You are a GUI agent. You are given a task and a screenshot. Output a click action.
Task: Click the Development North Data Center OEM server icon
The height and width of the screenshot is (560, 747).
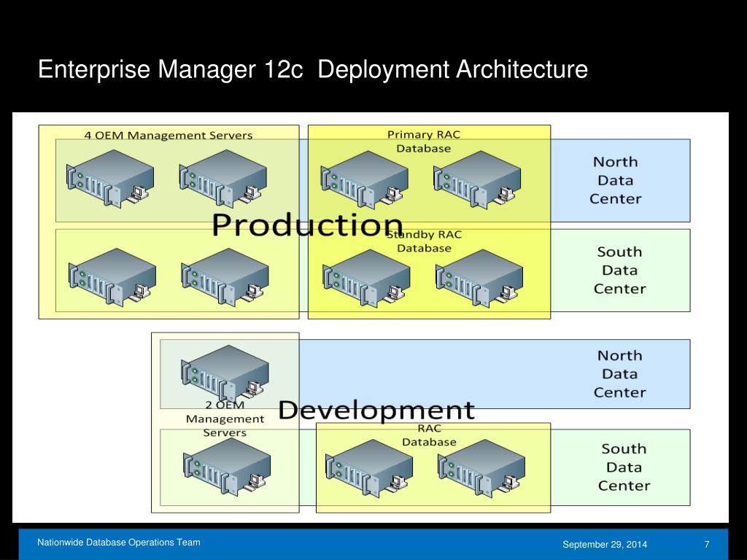(225, 374)
